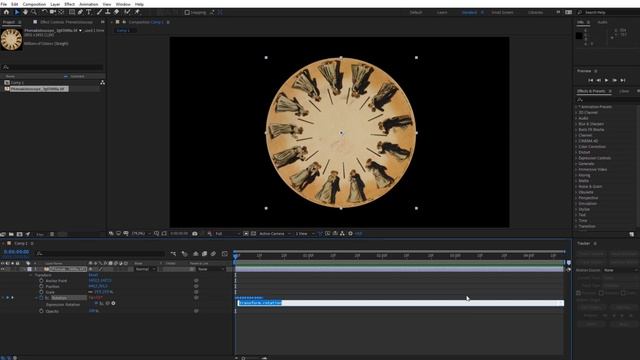Select the Hand tool
Viewport: 640px width, 360px height.
coord(25,12)
